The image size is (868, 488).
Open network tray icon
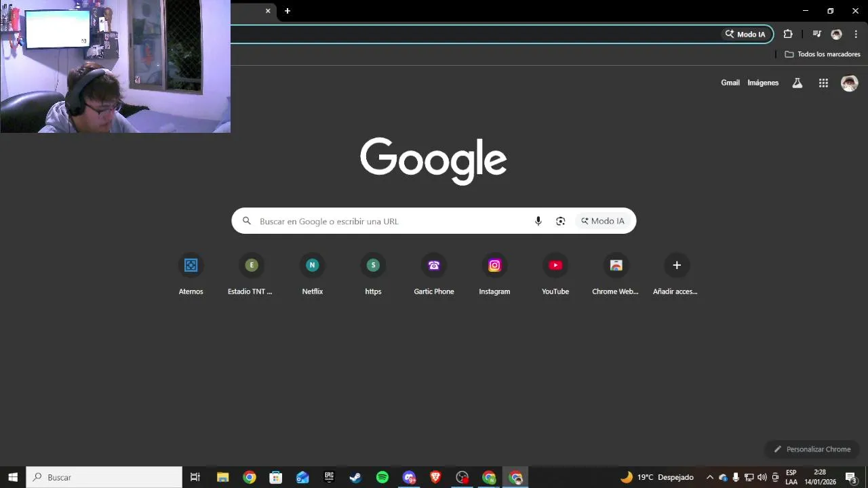(x=749, y=477)
